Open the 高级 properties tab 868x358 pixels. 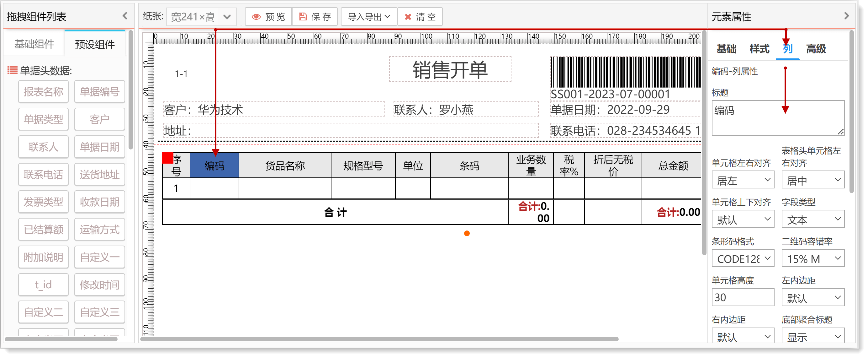point(816,49)
